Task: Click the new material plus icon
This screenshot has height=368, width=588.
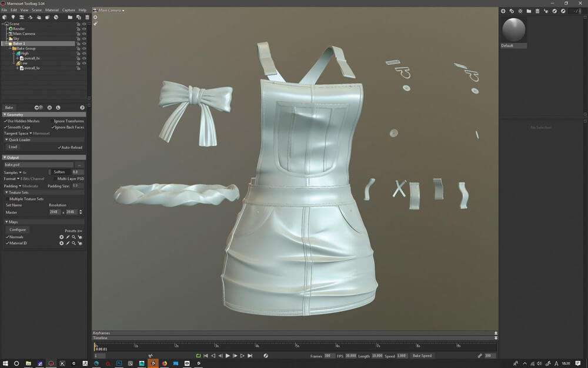Action: point(503,11)
